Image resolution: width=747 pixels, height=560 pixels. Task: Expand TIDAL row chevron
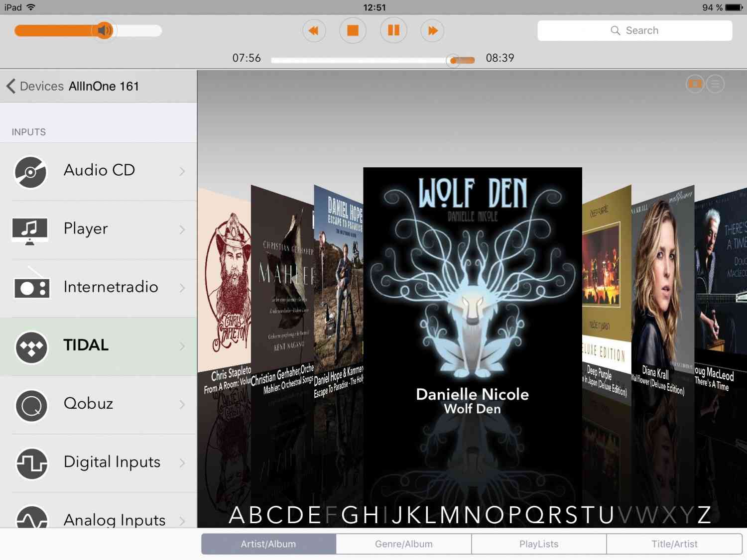click(x=182, y=346)
